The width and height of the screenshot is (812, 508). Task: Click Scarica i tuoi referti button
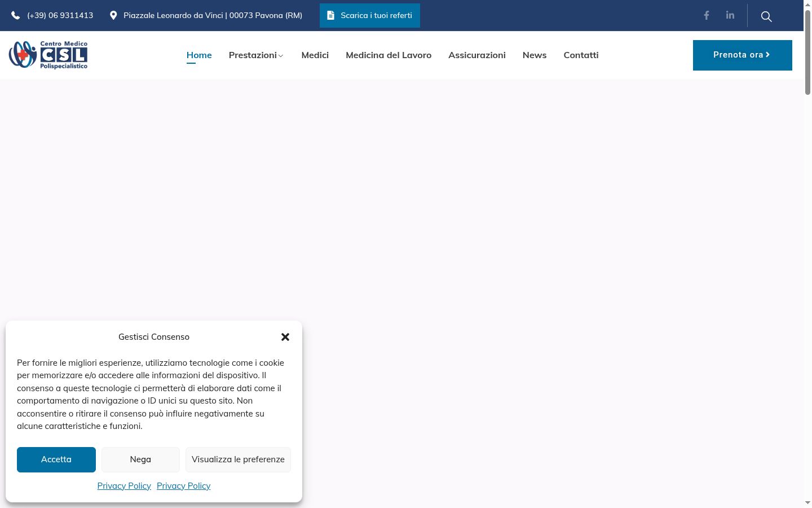(370, 16)
